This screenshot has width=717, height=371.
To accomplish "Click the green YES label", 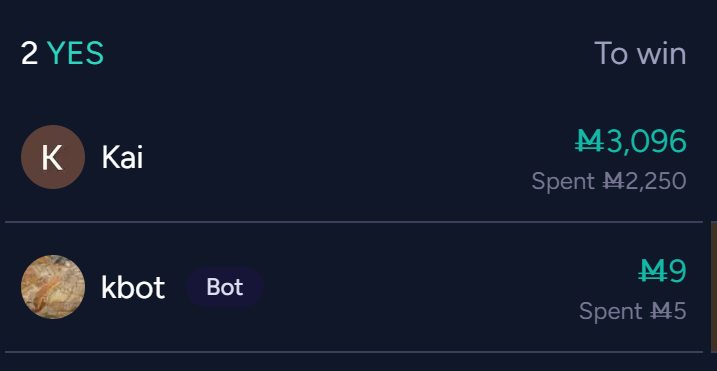I will [75, 54].
